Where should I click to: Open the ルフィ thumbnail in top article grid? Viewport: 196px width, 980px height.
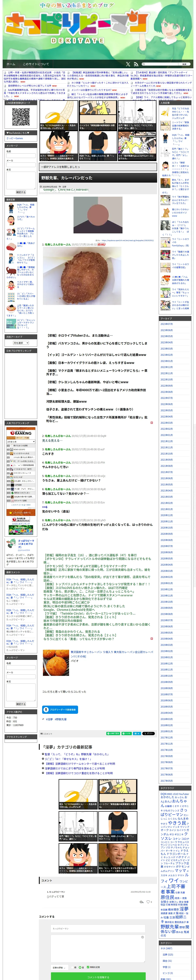(x=59, y=146)
